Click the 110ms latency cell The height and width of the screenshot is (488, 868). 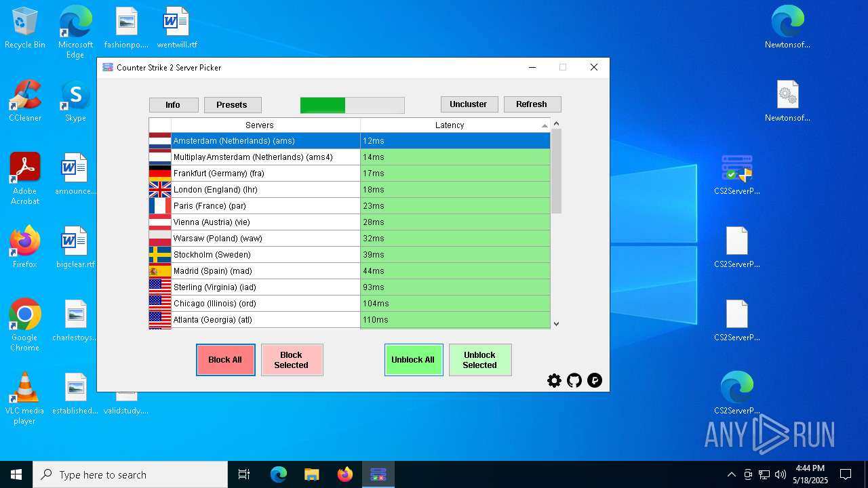455,320
